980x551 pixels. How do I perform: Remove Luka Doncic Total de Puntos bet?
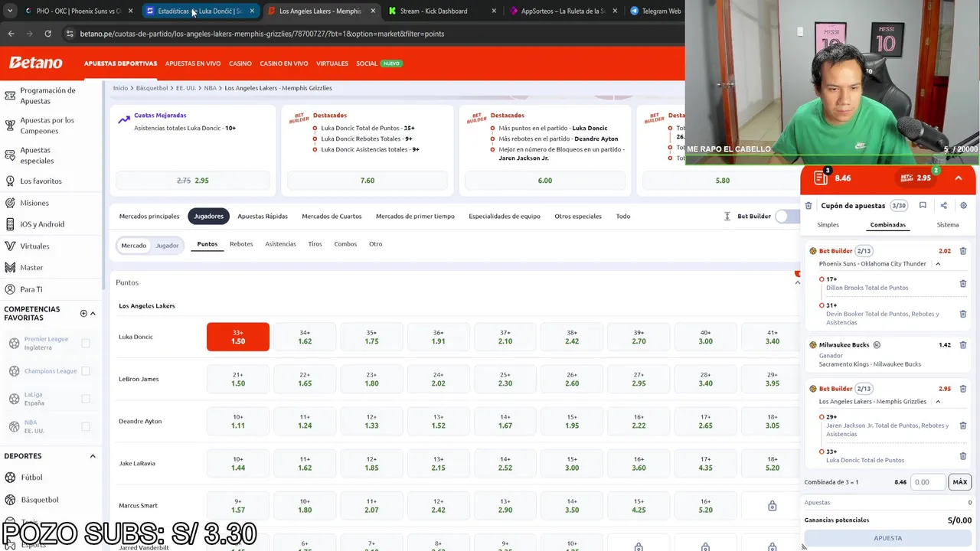[963, 456]
